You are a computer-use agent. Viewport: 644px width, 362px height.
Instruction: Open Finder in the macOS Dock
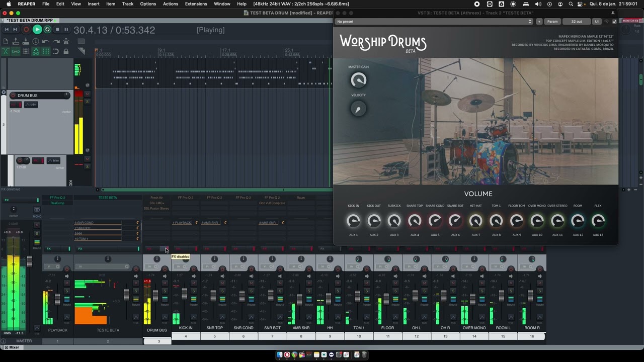click(x=280, y=355)
